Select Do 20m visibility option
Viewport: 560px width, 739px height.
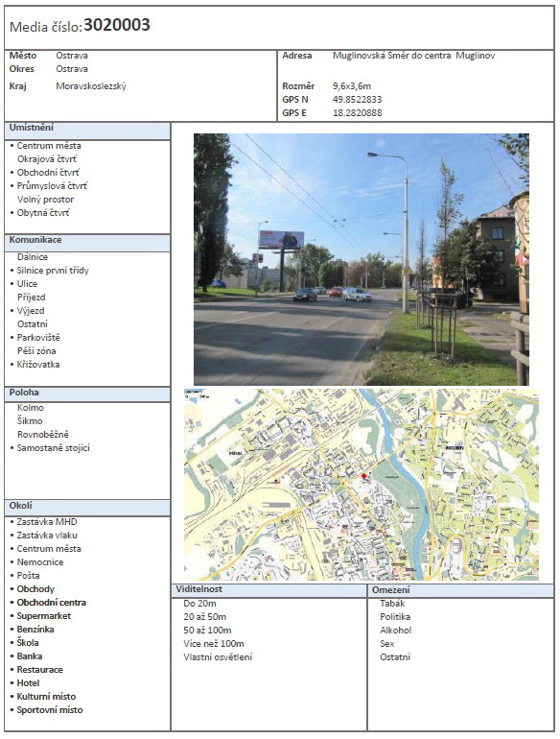pyautogui.click(x=199, y=604)
